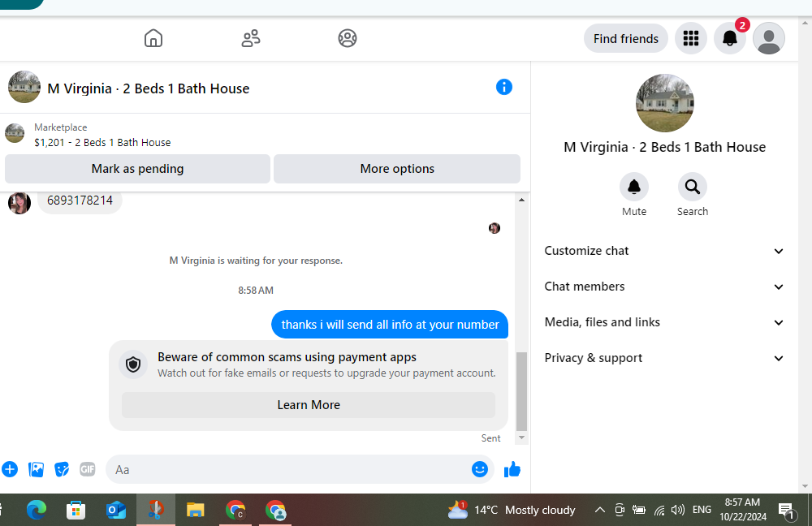The width and height of the screenshot is (812, 526).
Task: Click sent message thanks i will send
Action: tap(390, 325)
